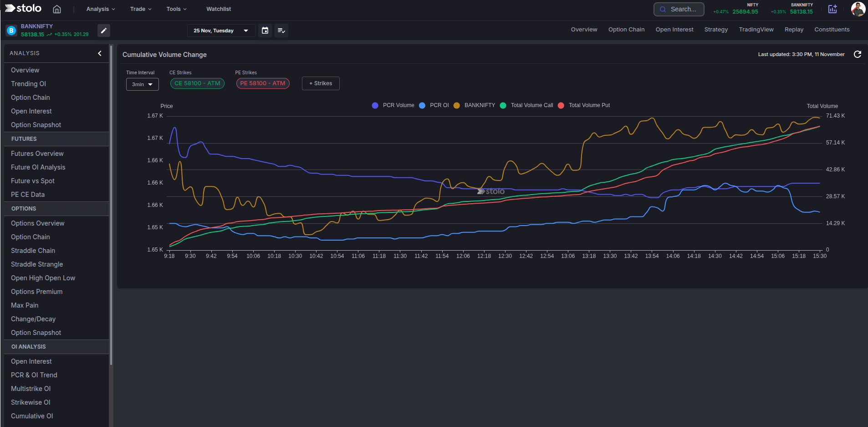Viewport: 868px width, 427px height.
Task: Open the Stolo logo at top left
Action: (22, 8)
